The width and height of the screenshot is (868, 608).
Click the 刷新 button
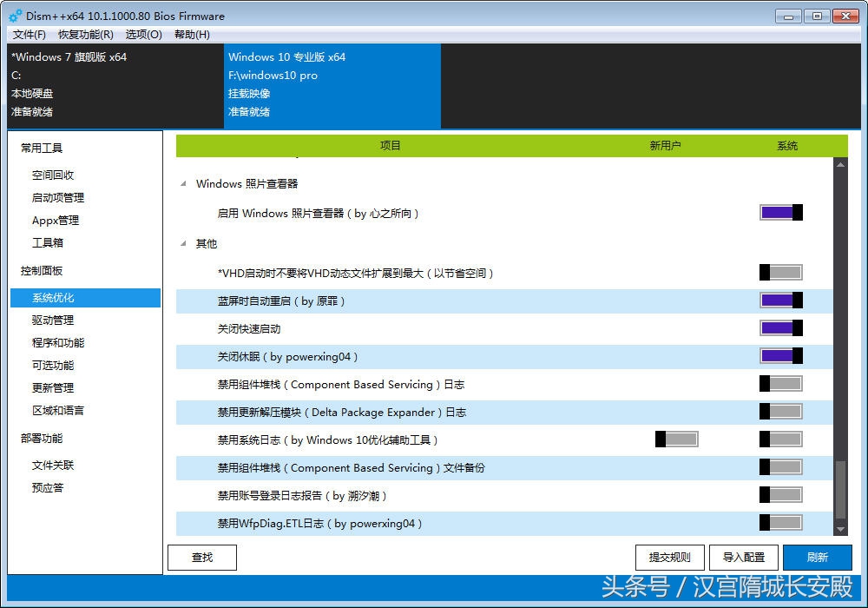coord(818,557)
